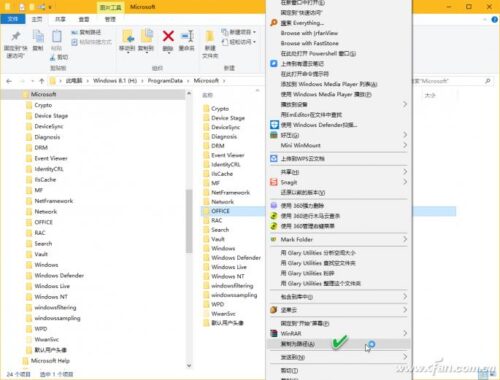Click the New folder icon in the ribbon

click(x=210, y=37)
